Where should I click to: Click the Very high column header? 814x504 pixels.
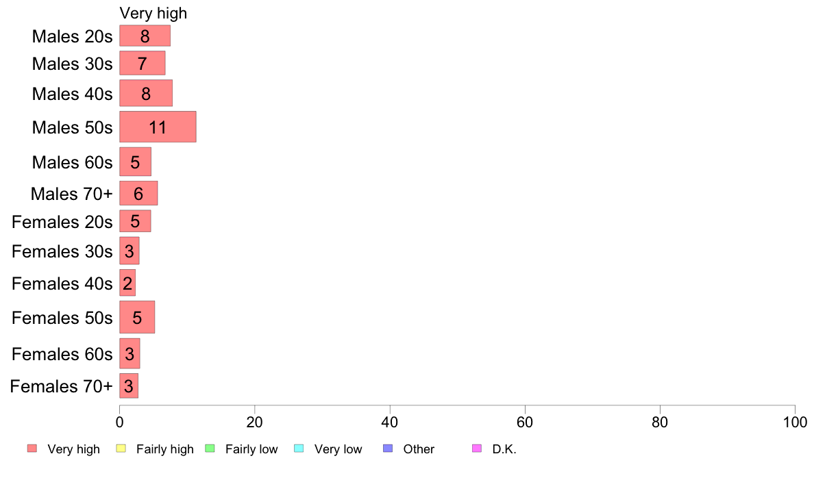point(153,14)
